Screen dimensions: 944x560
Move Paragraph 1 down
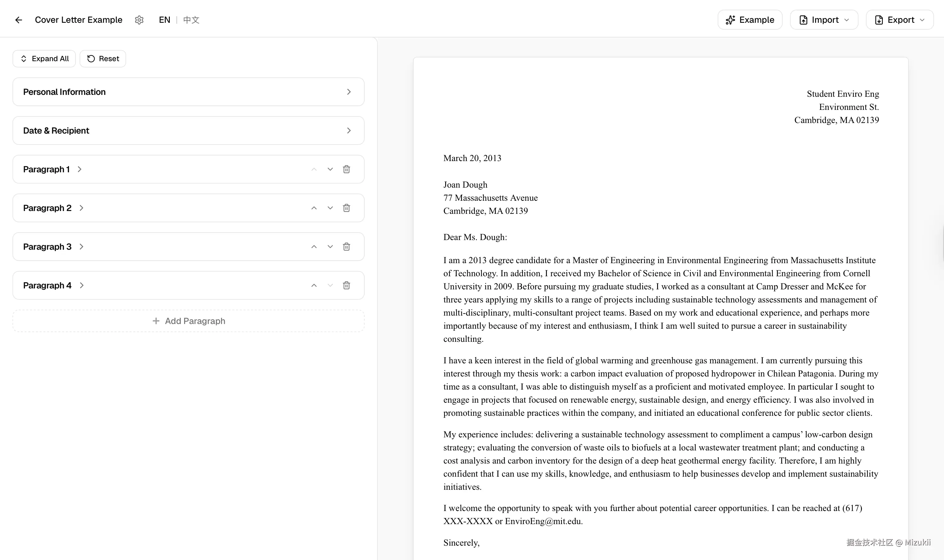330,169
